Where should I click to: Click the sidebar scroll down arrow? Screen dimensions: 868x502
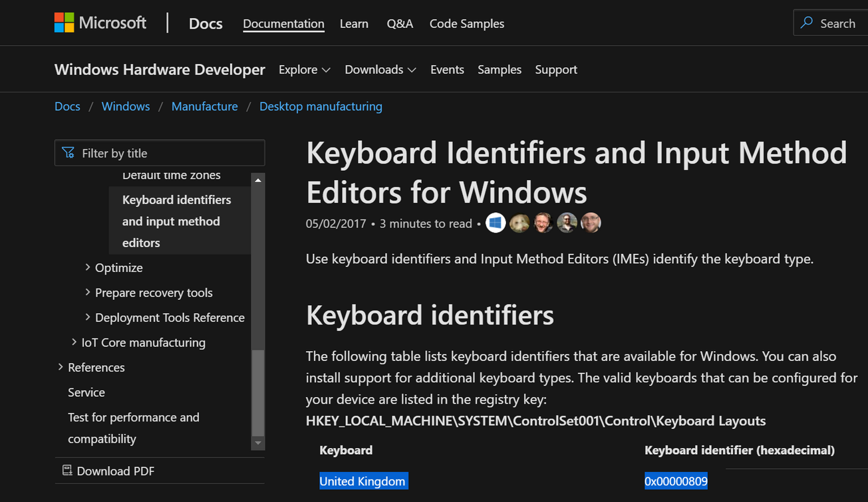coord(258,443)
